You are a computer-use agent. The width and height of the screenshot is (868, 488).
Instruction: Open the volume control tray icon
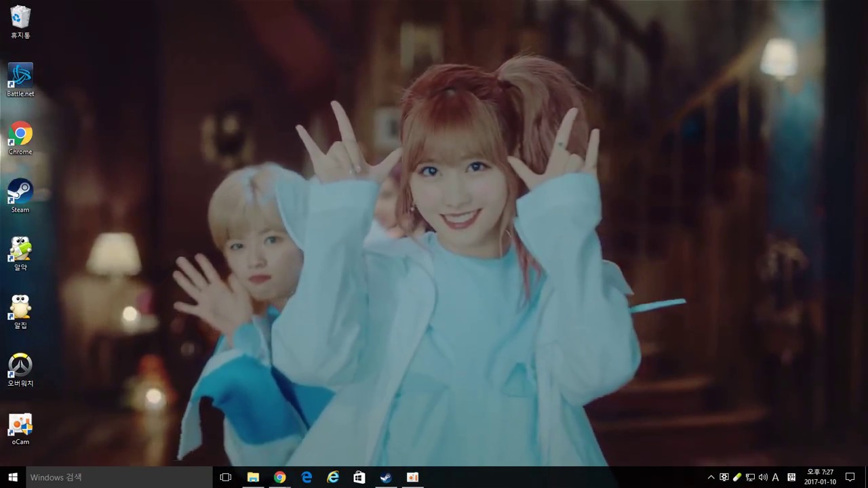[x=763, y=477]
